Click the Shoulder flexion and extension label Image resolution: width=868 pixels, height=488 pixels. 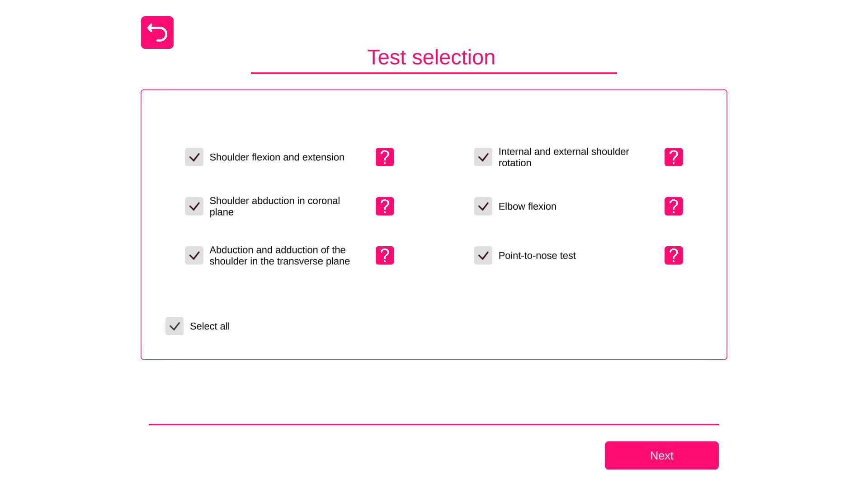tap(277, 157)
